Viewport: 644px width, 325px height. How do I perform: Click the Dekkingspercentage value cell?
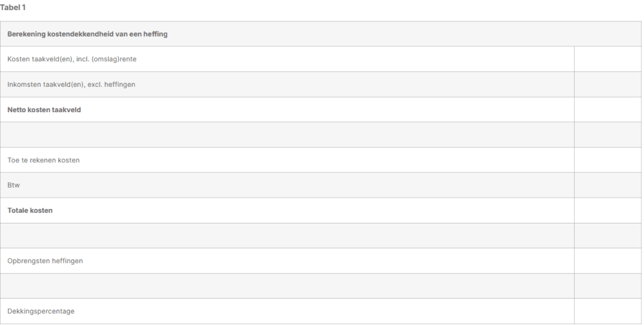coord(607,311)
